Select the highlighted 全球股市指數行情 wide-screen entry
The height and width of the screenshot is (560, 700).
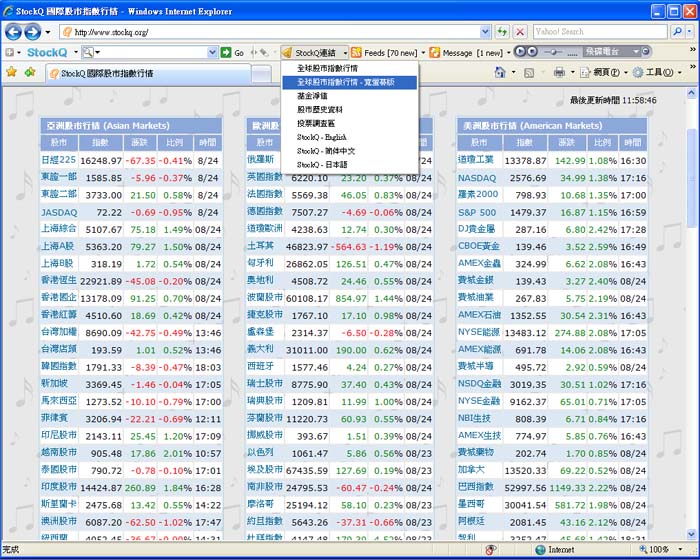tap(350, 82)
